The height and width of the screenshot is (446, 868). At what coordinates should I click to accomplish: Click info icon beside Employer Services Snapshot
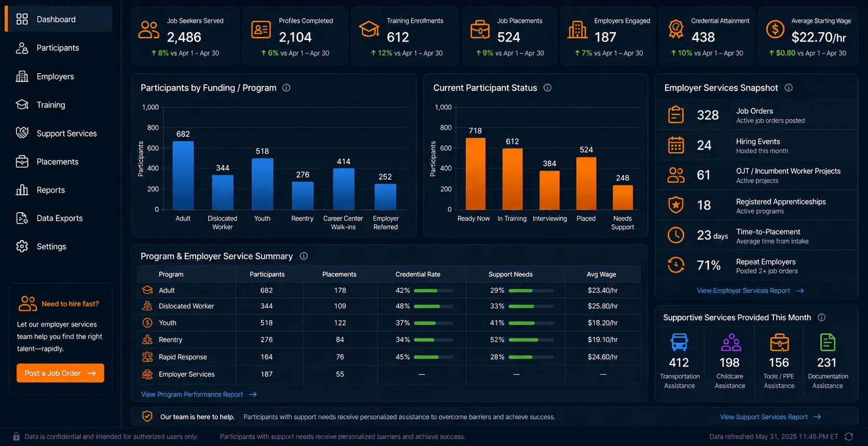coord(789,88)
